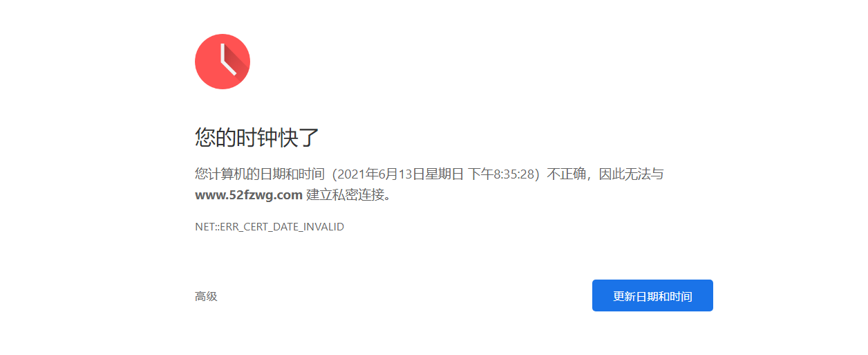Click the white clock hands inside the icon

click(227, 60)
